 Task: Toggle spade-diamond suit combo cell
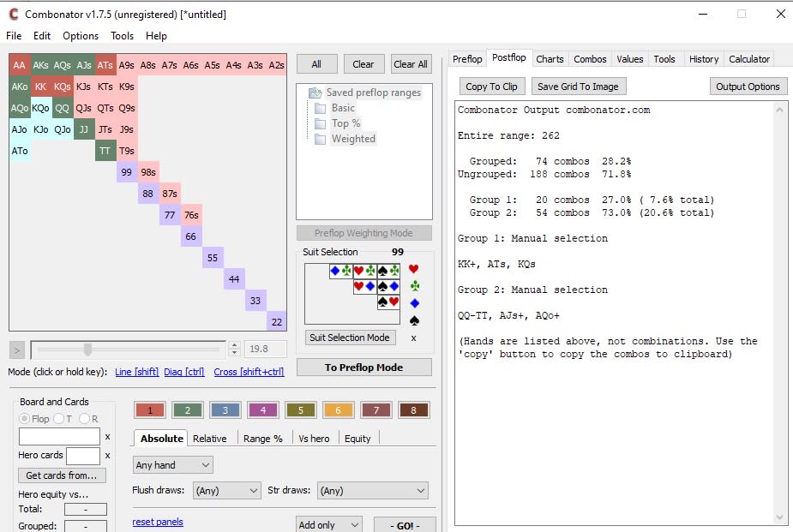coord(388,286)
